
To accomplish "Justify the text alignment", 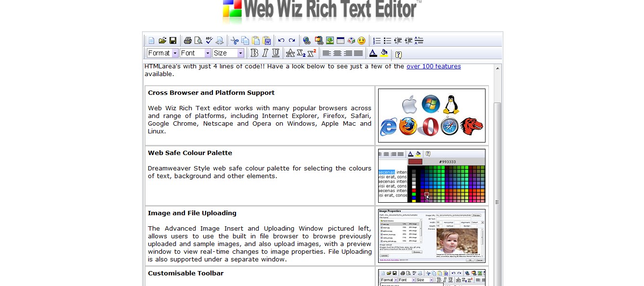I will tap(358, 53).
